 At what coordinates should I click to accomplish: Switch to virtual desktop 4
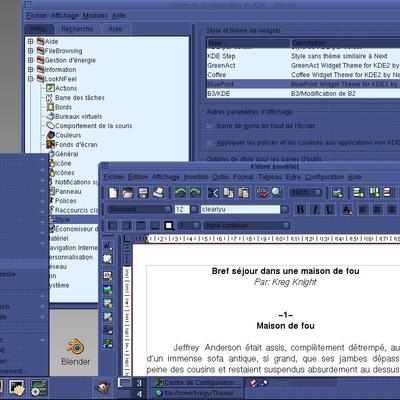coord(139,394)
